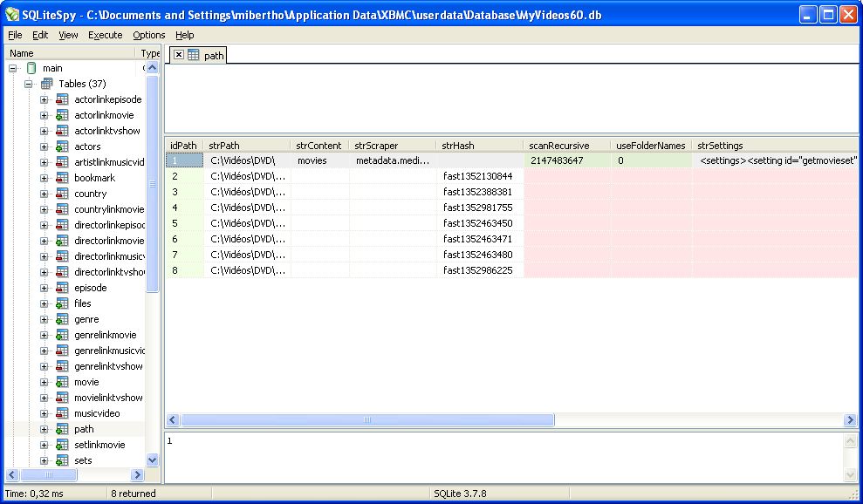The image size is (863, 504).
Task: Click the tree panel vertical scrollbar thumb
Action: click(x=153, y=184)
